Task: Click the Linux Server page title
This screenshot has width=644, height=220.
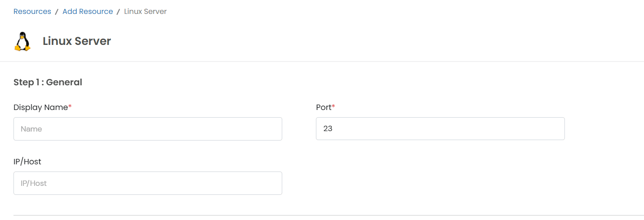Action: 77,41
